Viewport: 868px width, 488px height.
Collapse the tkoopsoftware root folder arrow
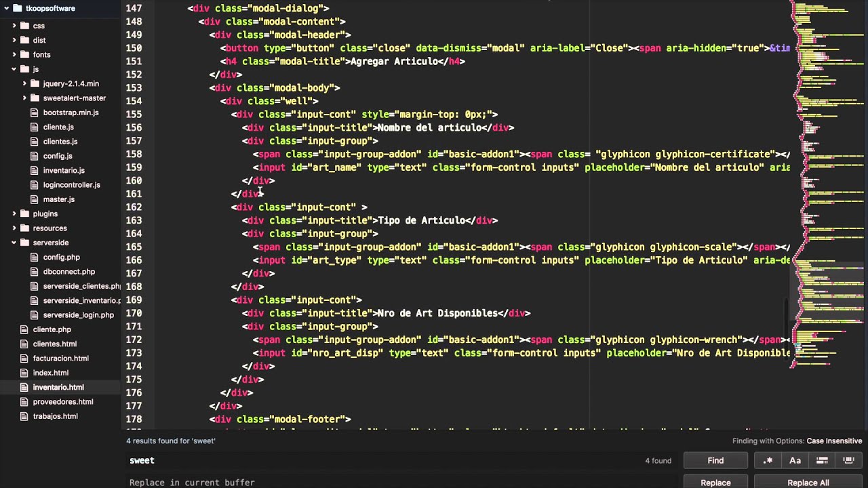(x=7, y=8)
